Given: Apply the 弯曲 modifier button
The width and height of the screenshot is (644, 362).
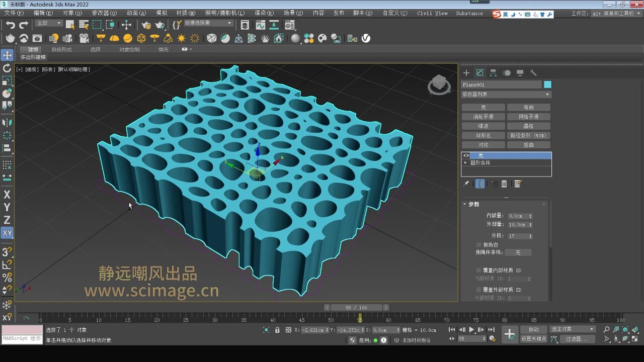Looking at the screenshot, I should tap(529, 106).
